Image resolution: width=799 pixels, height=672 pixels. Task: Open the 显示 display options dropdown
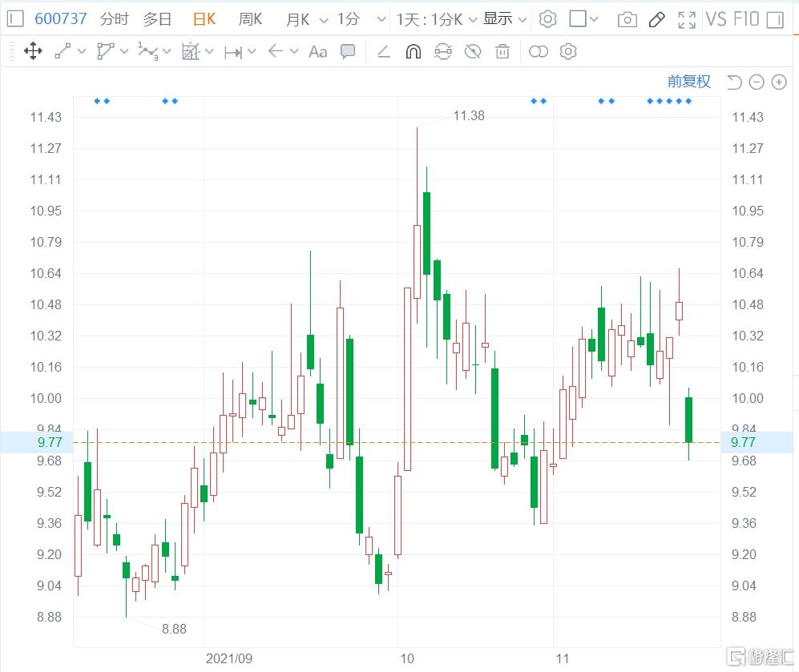pos(504,19)
